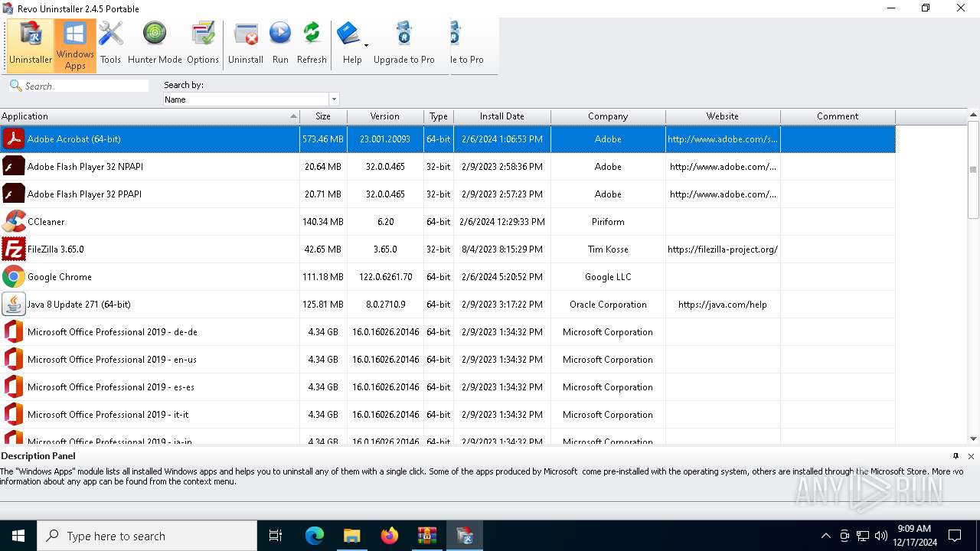Sort by Website column header
Image resolution: width=980 pixels, height=551 pixels.
pyautogui.click(x=723, y=116)
